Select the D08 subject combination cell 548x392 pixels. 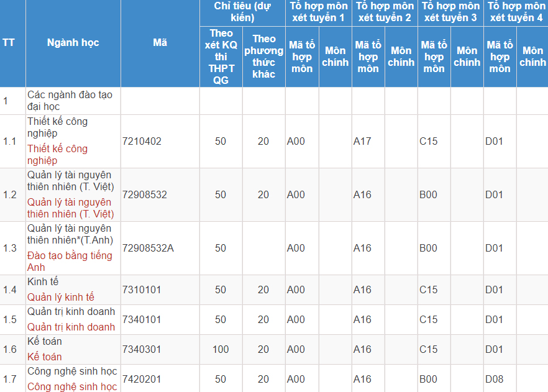pyautogui.click(x=494, y=380)
